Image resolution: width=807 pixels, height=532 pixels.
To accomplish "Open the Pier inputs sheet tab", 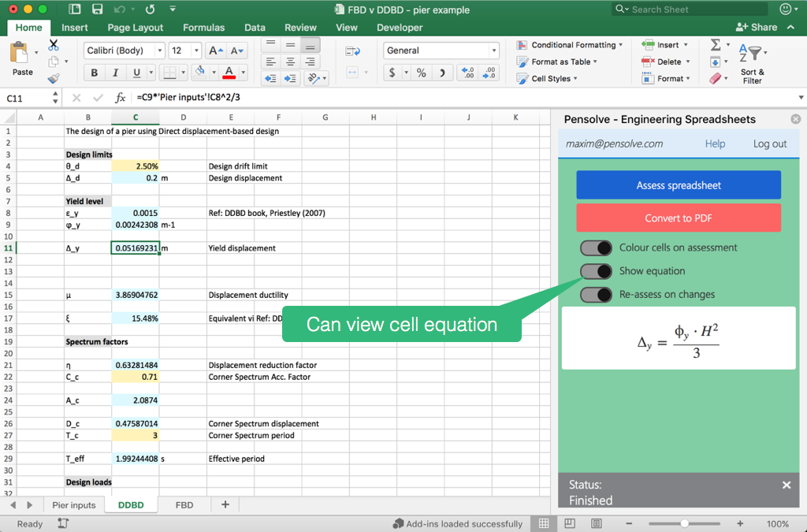I will point(73,504).
